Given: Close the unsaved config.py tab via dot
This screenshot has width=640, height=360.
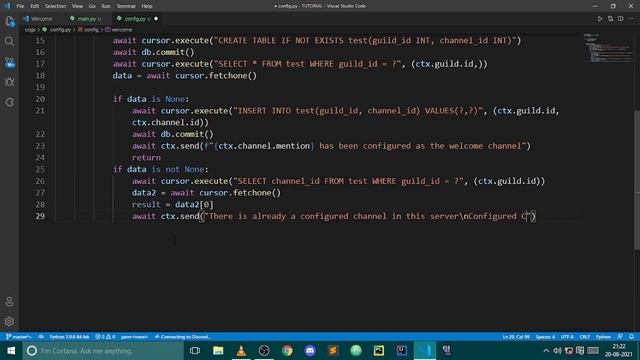Looking at the screenshot, I should [x=156, y=19].
